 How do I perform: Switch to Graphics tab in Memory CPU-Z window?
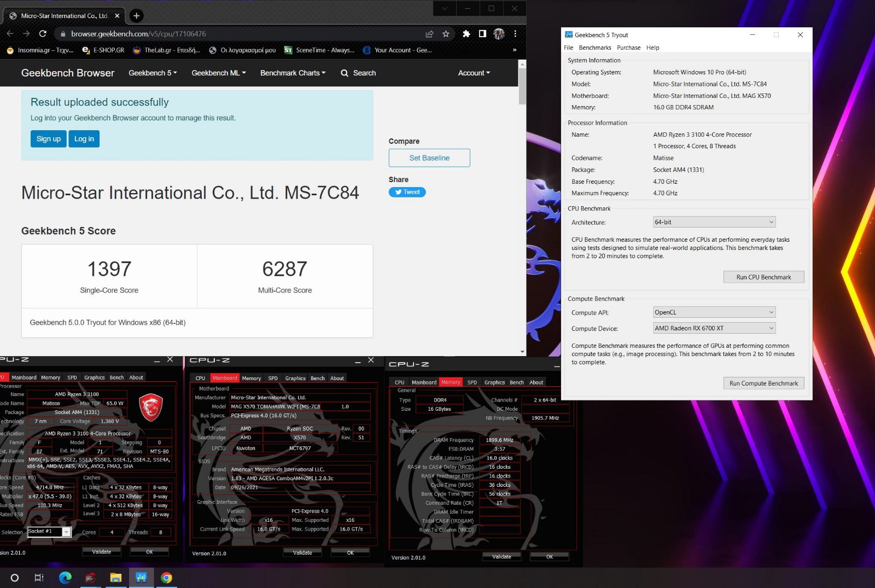click(x=494, y=382)
